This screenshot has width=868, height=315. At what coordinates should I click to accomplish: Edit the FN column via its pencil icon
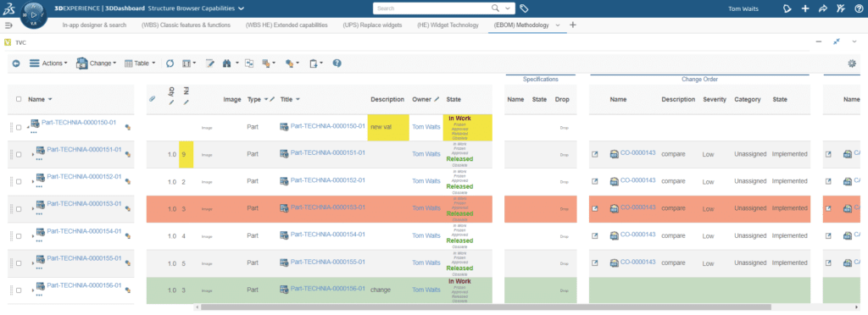[186, 102]
